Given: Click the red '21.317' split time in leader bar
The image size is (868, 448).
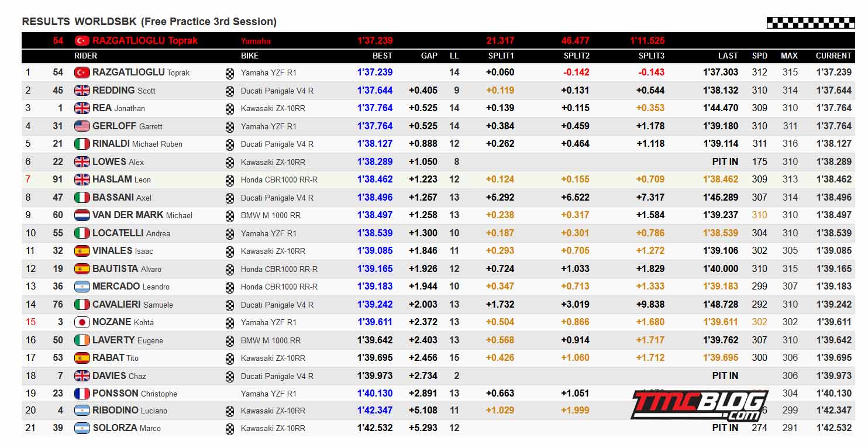Looking at the screenshot, I should pyautogui.click(x=500, y=41).
